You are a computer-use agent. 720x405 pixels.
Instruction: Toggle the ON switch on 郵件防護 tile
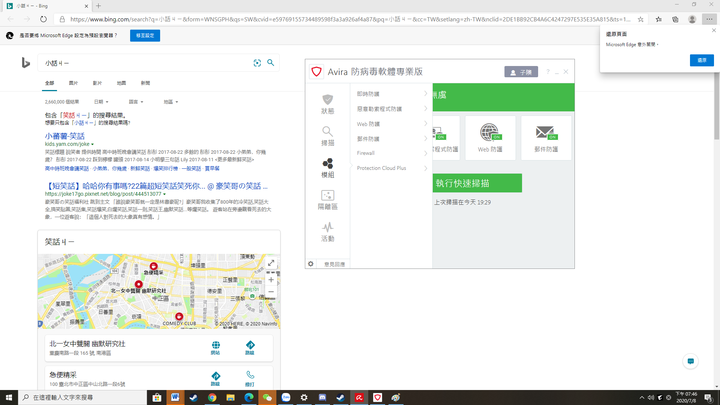pos(552,137)
